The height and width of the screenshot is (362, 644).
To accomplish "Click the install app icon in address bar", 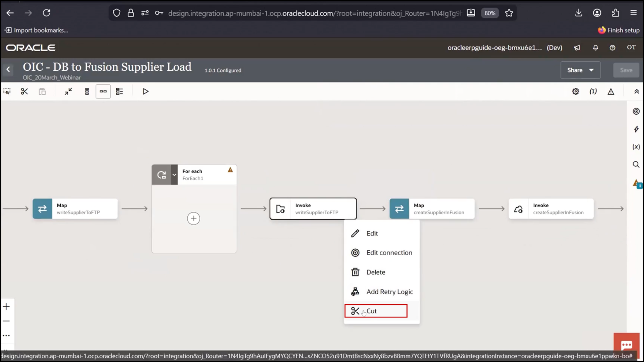I will (x=471, y=13).
